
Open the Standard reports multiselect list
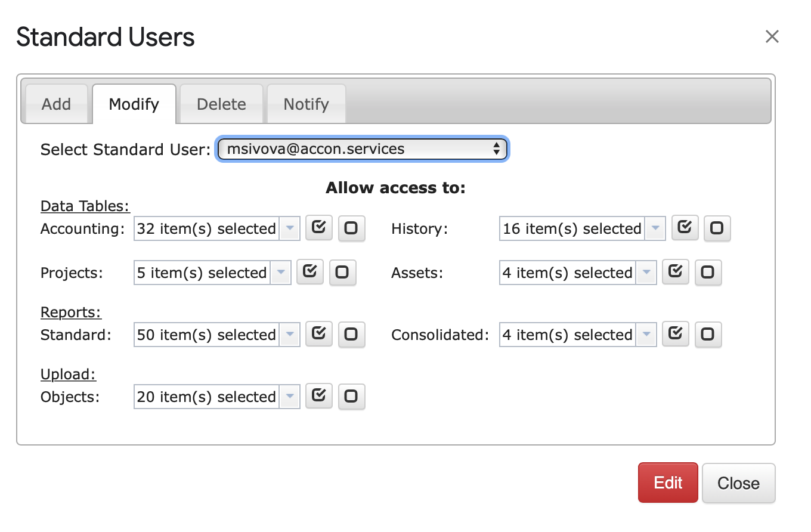pos(217,335)
